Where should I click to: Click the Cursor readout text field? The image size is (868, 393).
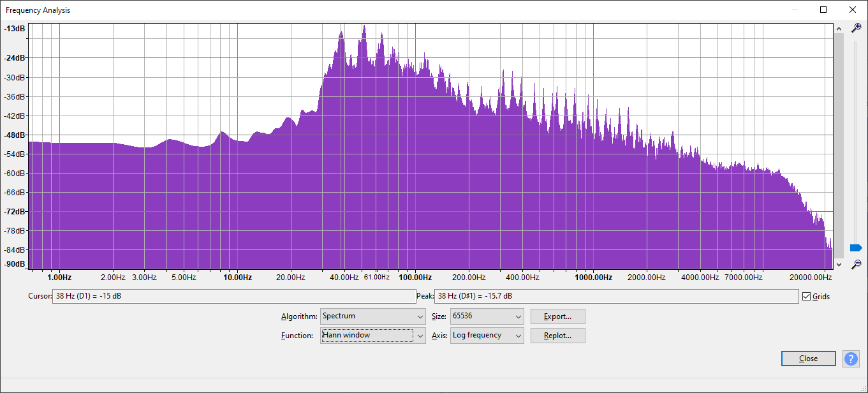click(x=233, y=297)
